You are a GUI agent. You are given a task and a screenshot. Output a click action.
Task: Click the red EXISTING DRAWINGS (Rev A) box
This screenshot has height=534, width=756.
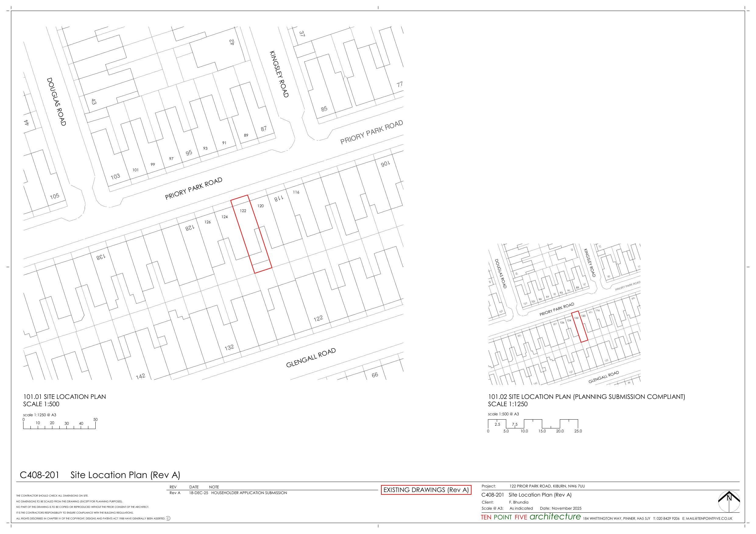[426, 490]
